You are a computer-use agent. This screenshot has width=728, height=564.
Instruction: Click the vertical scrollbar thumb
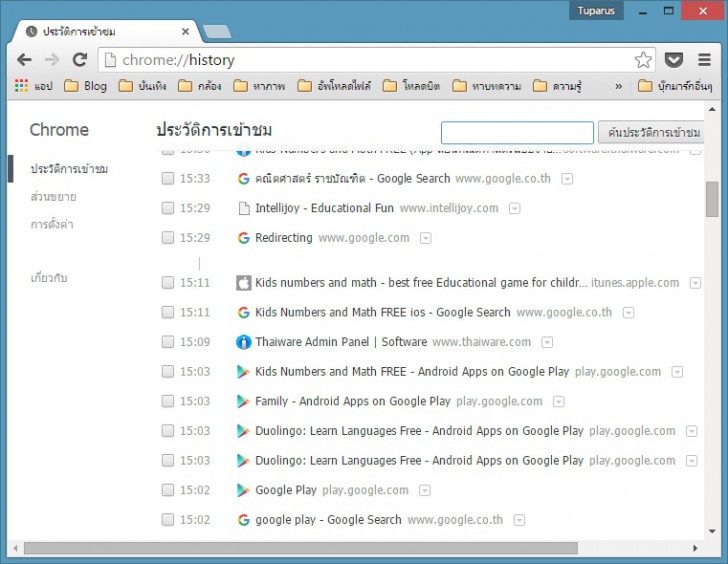tap(712, 199)
